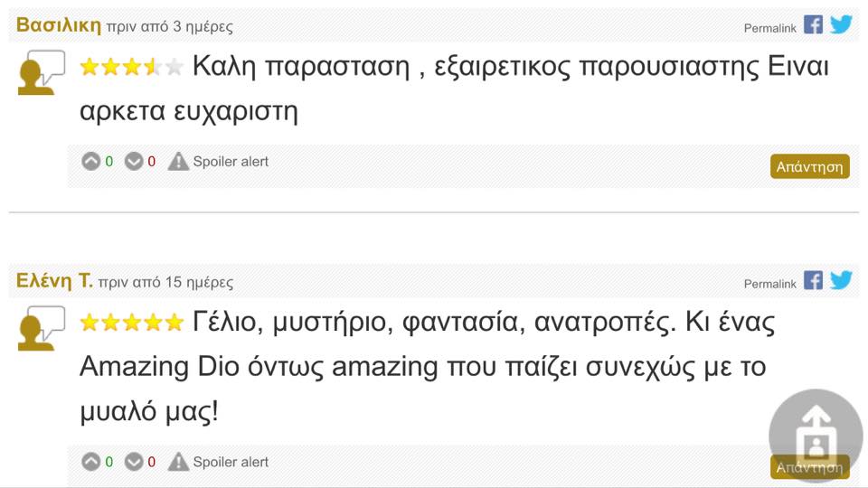Image resolution: width=868 pixels, height=488 pixels.
Task: Share Ελένη Τ.'s review on Facebook
Action: click(813, 280)
